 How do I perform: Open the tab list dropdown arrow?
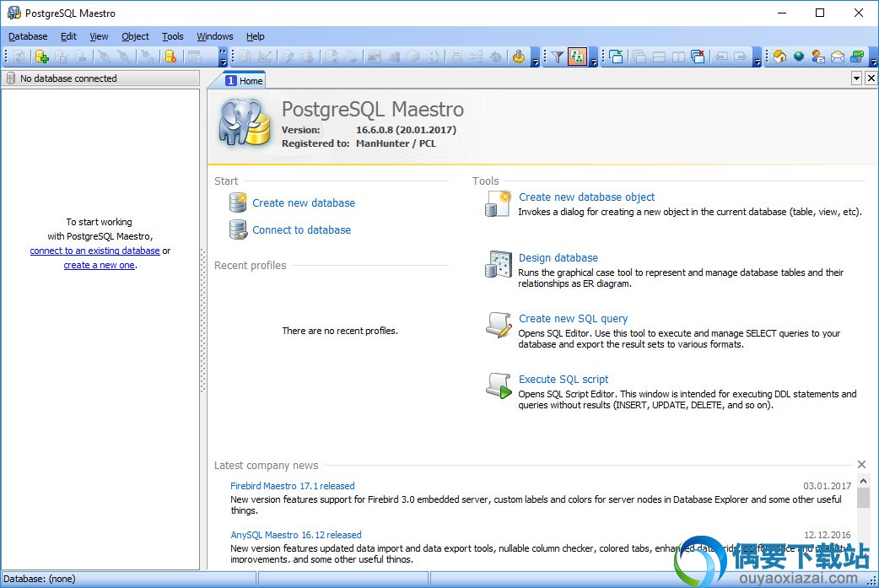856,78
